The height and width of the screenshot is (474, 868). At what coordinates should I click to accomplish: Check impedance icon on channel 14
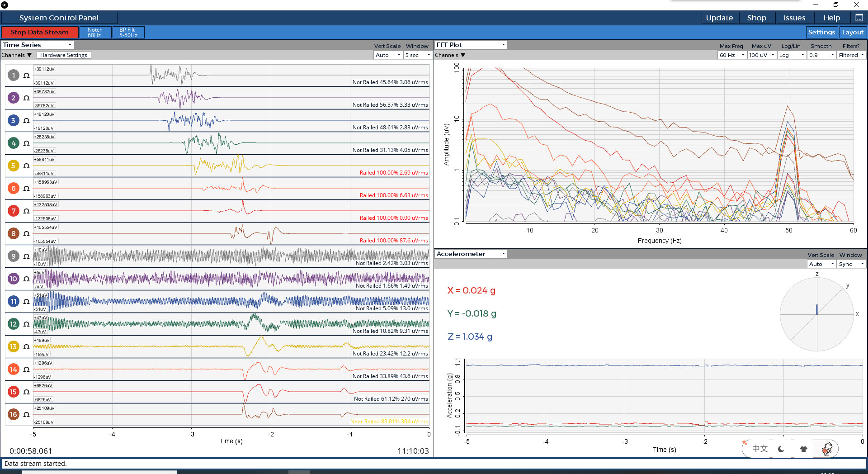(26, 370)
